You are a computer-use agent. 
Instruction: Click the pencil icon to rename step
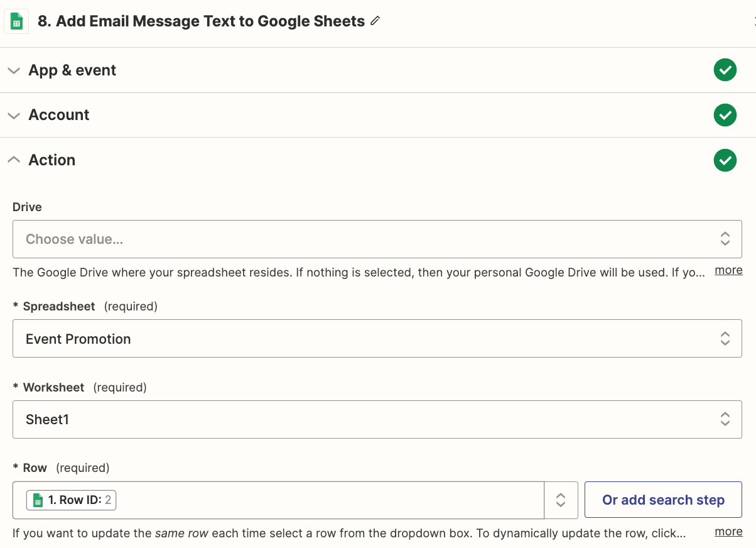pos(375,21)
